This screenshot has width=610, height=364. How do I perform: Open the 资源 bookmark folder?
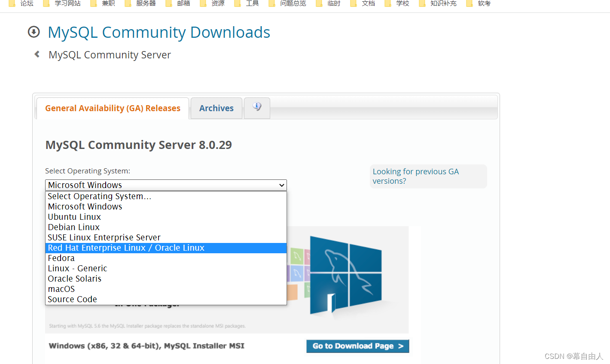pyautogui.click(x=213, y=3)
